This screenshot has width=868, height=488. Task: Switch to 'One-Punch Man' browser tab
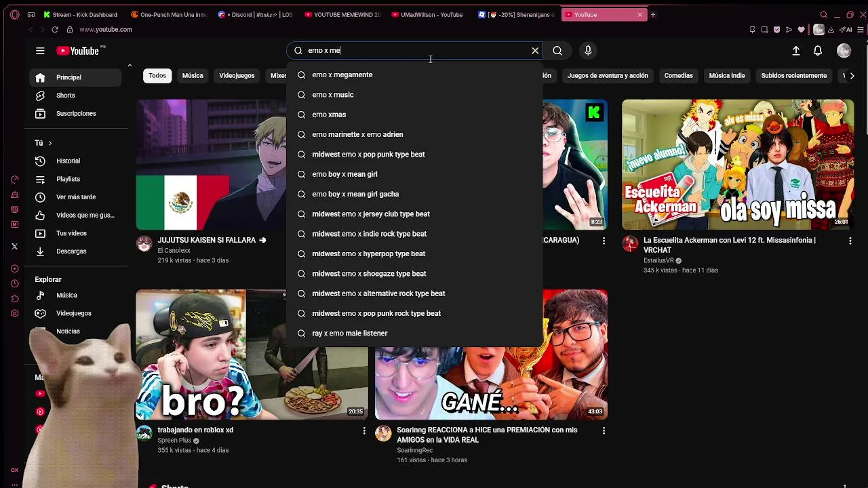[x=170, y=14]
